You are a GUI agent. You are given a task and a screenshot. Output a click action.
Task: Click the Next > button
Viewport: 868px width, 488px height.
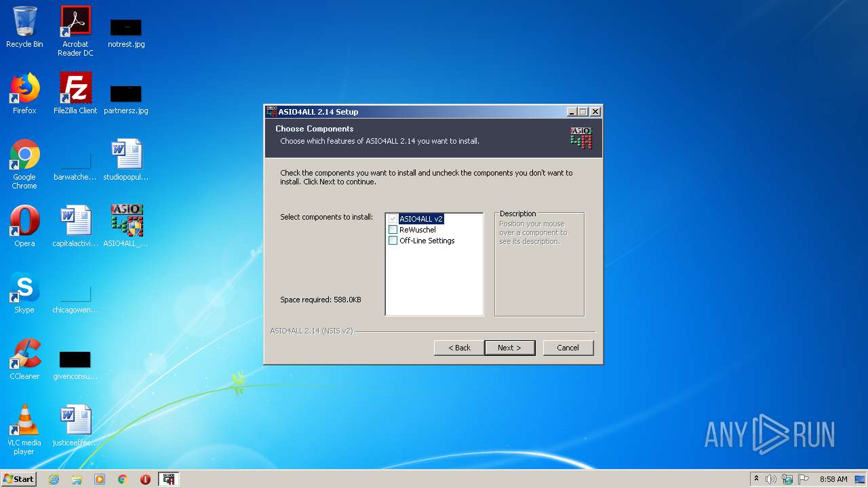point(509,348)
